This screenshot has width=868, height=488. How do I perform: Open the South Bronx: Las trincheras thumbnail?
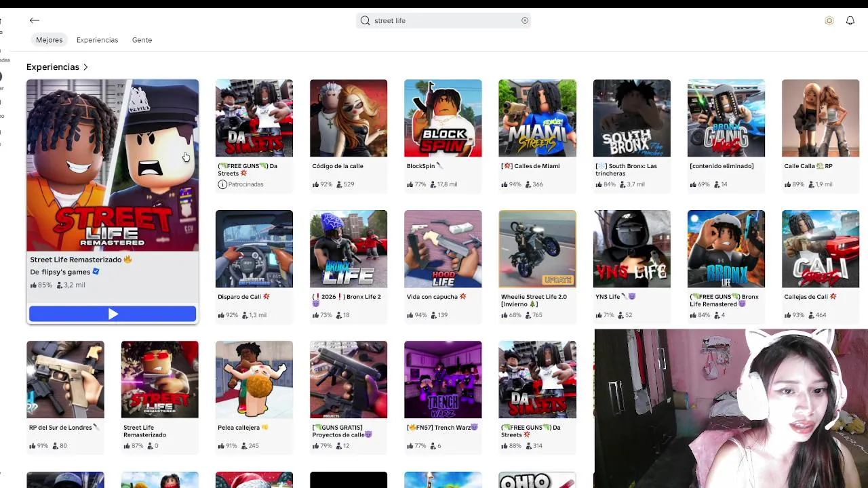click(631, 118)
